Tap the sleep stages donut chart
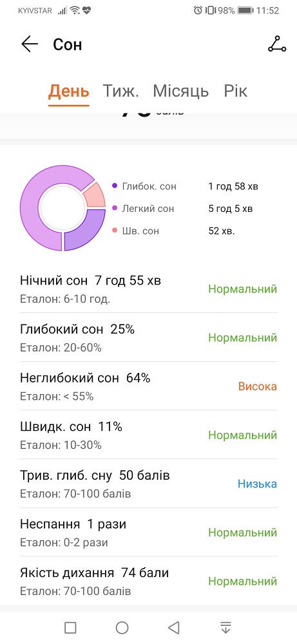This screenshot has width=297, height=644. tap(62, 208)
